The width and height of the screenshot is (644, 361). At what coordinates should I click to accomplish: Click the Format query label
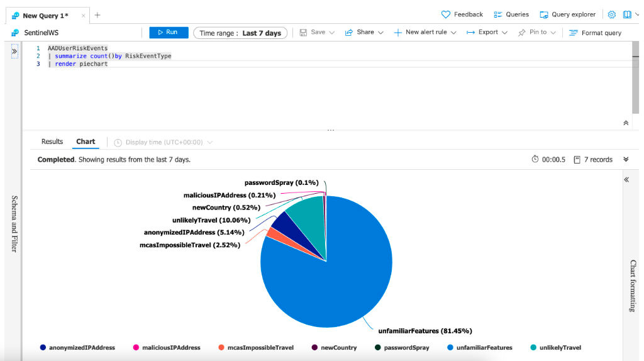coord(601,33)
